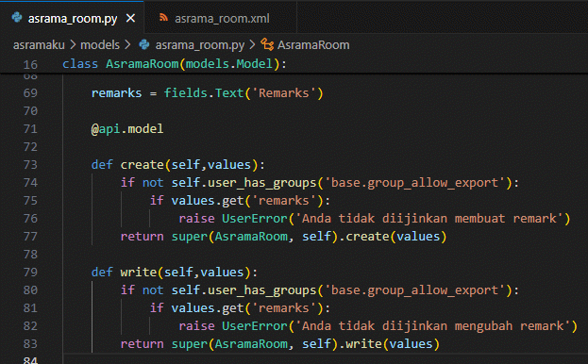Click line number 73 in the gutter
588x364 pixels.
pyautogui.click(x=30, y=165)
